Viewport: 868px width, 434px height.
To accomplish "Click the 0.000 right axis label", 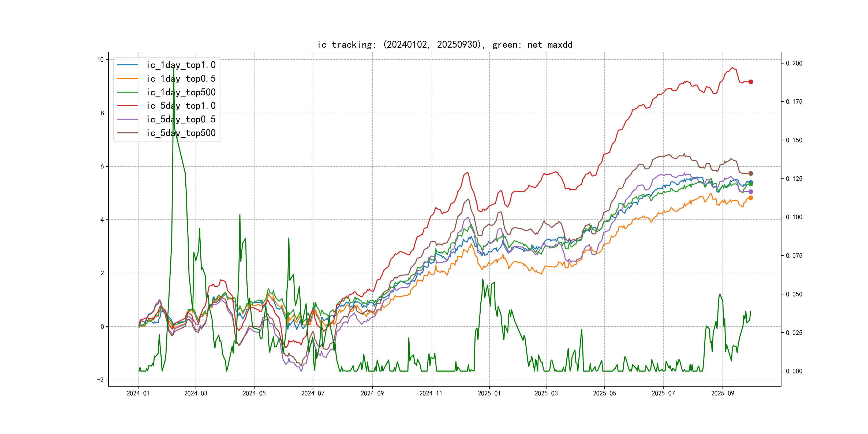I will [x=794, y=371].
